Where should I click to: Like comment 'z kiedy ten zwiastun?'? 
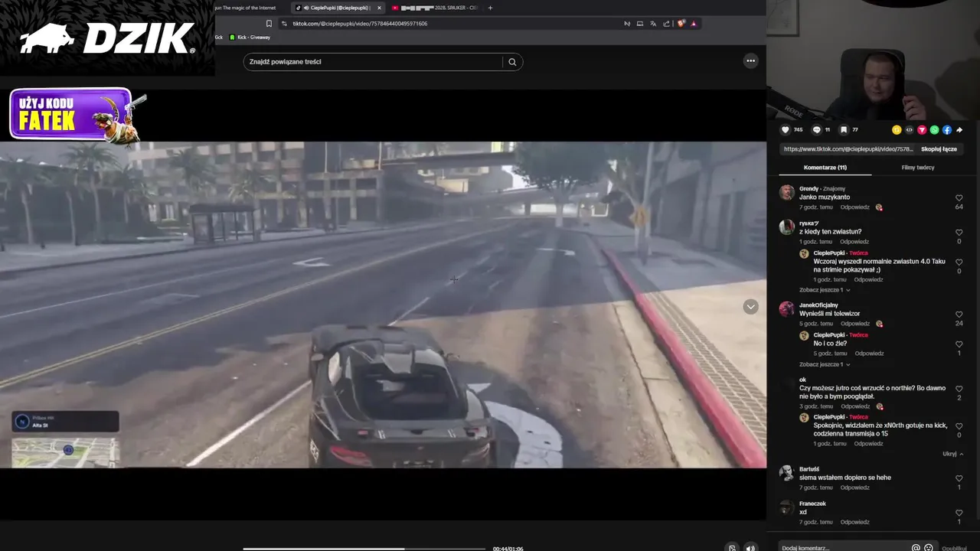click(959, 233)
